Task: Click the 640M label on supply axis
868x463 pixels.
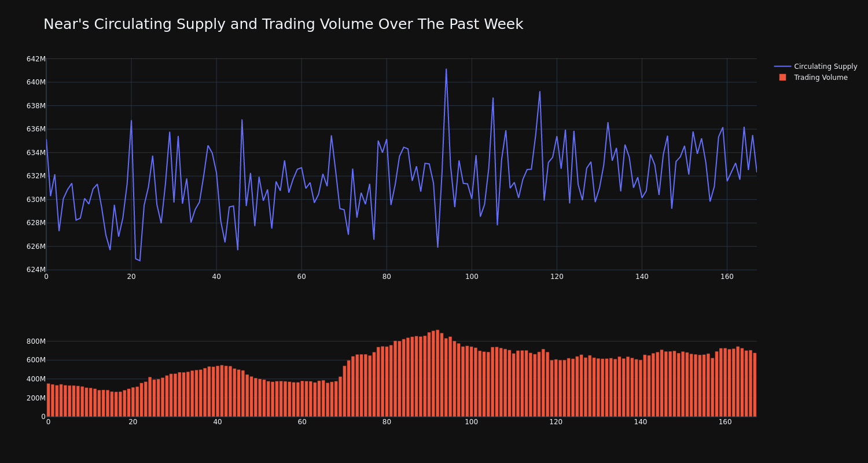Action: click(x=36, y=82)
